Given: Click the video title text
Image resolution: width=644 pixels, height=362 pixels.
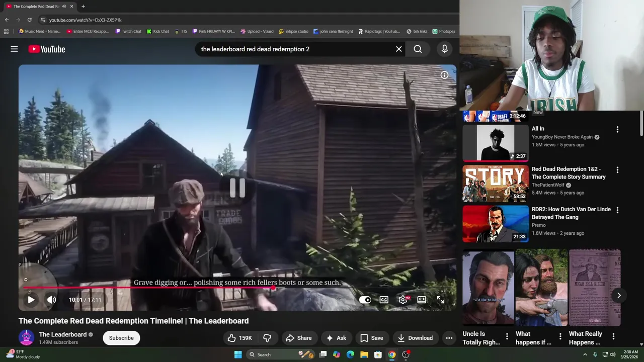Looking at the screenshot, I should pyautogui.click(x=133, y=321).
